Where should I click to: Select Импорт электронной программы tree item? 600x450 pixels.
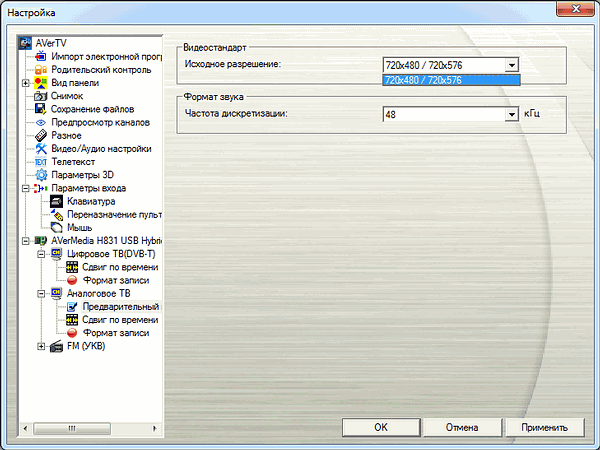point(106,57)
